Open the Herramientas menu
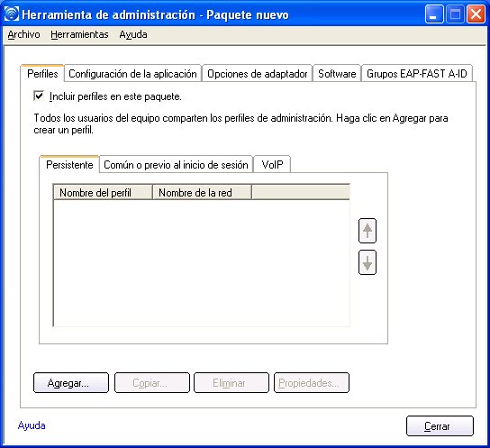 coord(79,34)
